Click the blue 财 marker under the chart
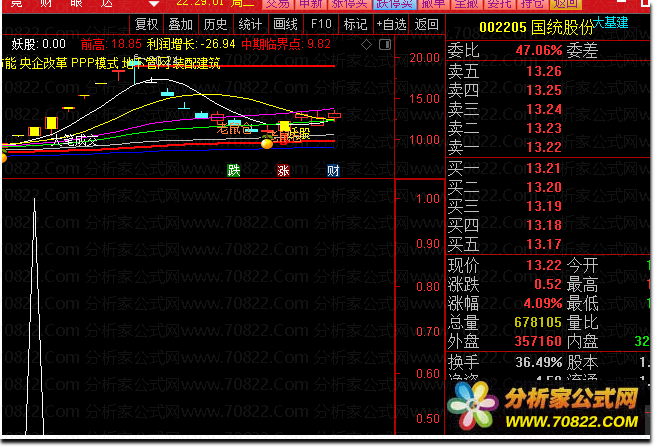 point(333,170)
